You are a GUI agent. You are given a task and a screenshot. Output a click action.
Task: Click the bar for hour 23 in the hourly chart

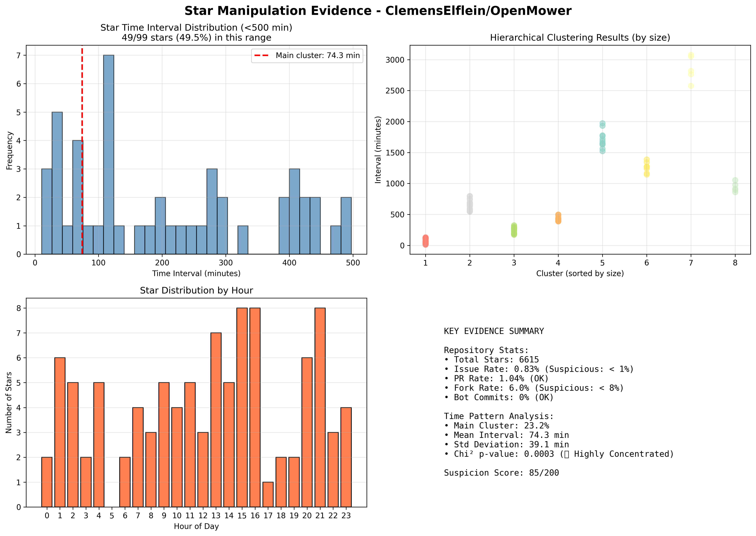346,457
